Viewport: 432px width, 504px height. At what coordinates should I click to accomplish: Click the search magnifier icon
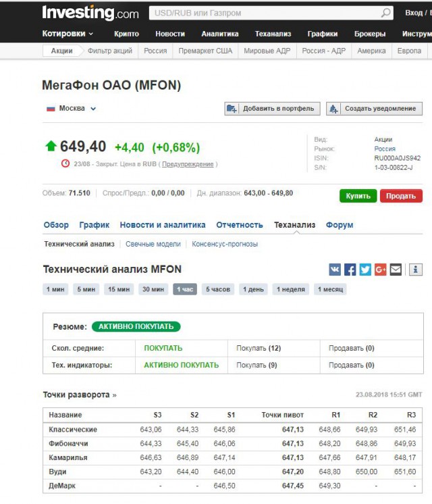point(385,13)
